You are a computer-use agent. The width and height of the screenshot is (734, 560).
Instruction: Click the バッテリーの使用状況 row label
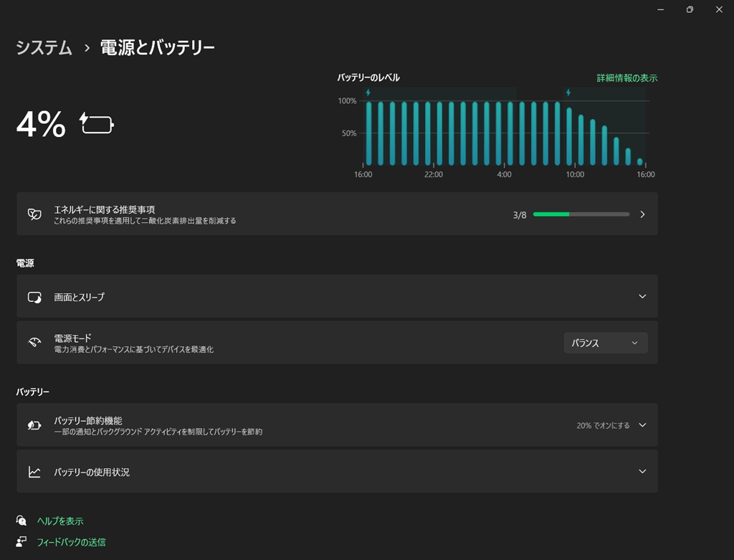91,472
